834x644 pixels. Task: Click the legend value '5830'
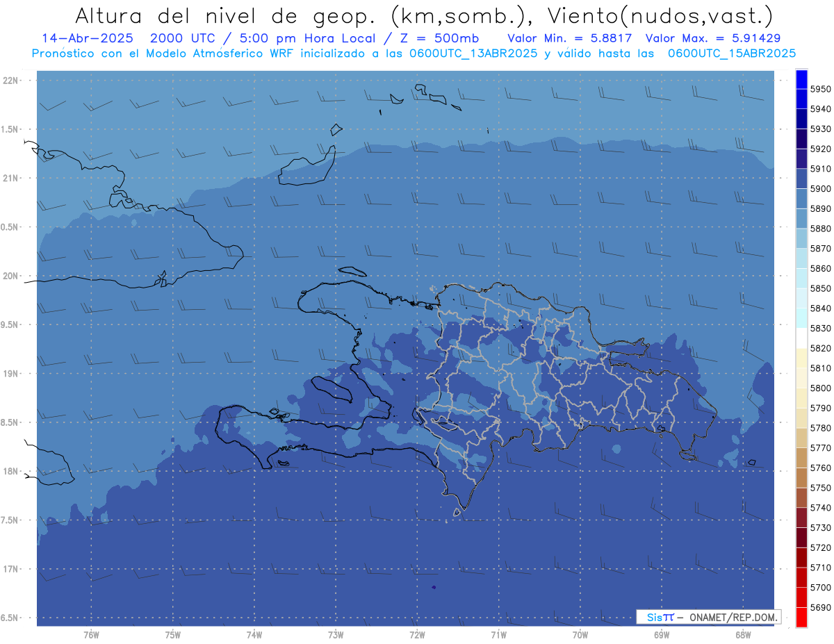tap(820, 328)
